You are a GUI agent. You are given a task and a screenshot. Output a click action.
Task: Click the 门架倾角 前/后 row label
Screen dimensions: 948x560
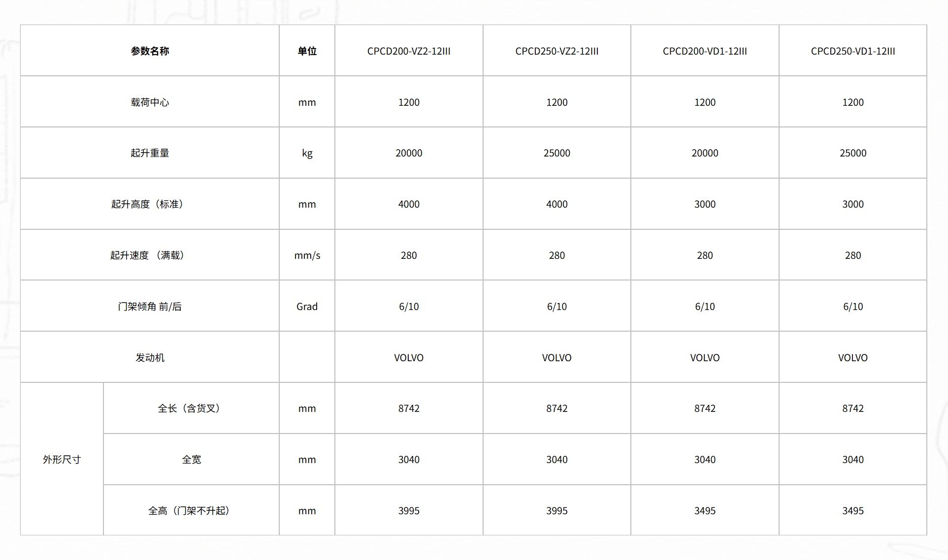pos(150,307)
